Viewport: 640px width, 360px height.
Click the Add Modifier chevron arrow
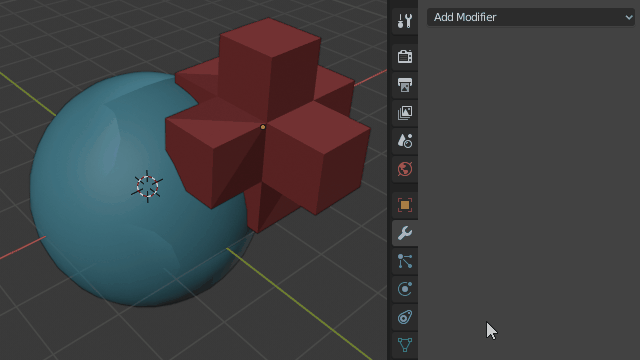tap(629, 17)
